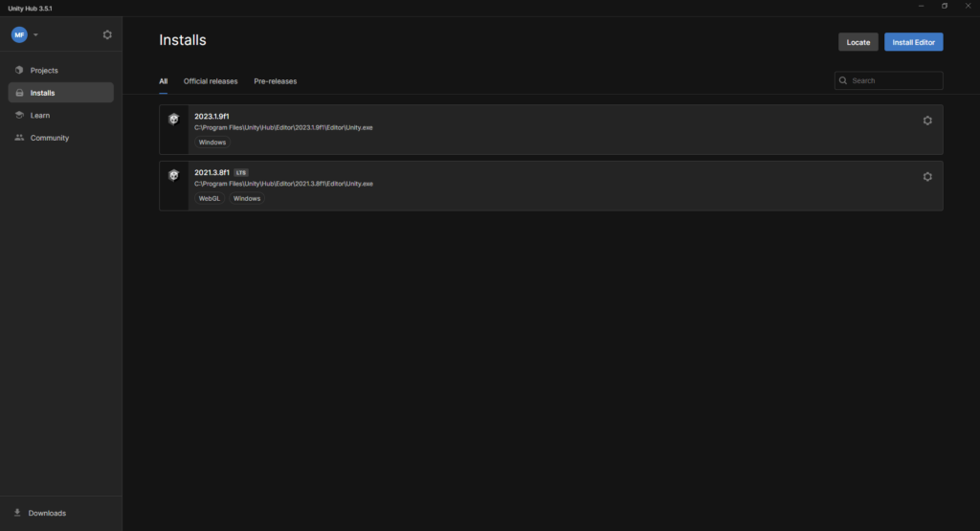Switch to the Pre-releases tab
980x531 pixels.
pyautogui.click(x=276, y=81)
